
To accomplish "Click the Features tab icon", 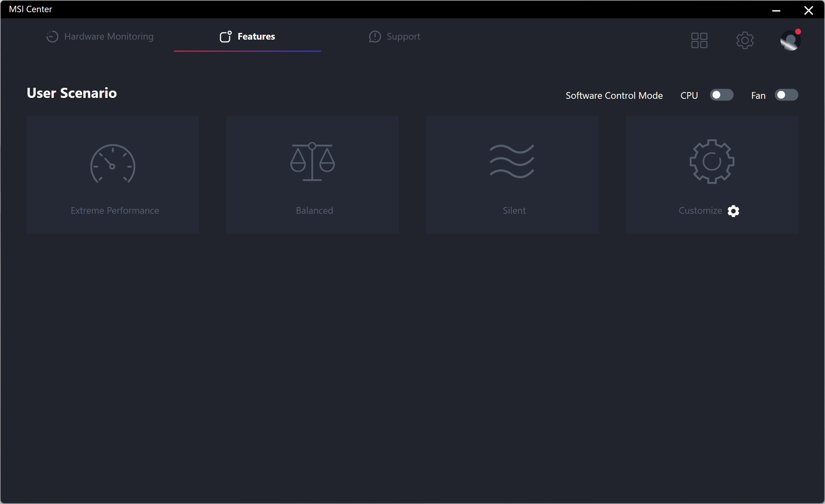I will (x=225, y=37).
